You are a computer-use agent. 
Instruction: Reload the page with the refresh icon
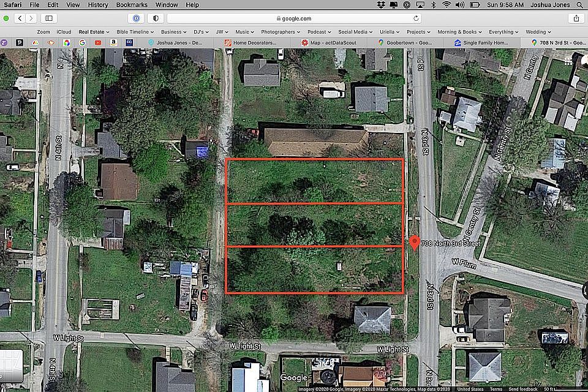click(415, 18)
